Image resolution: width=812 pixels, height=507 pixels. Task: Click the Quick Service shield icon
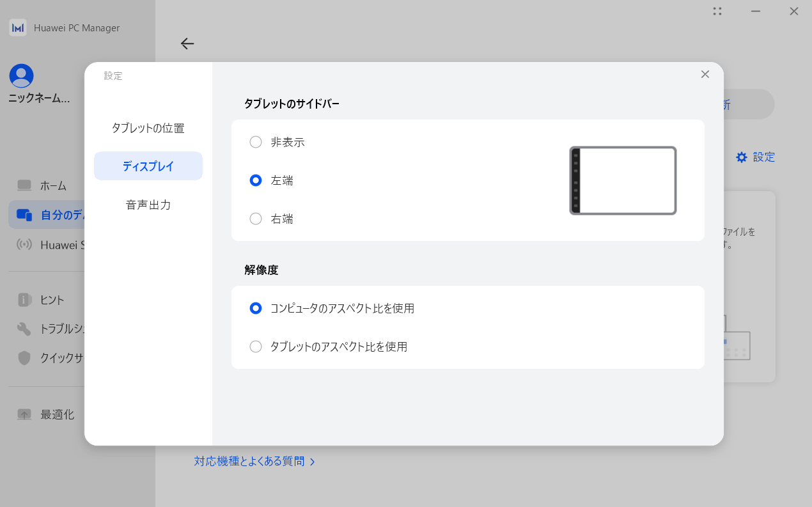point(24,358)
